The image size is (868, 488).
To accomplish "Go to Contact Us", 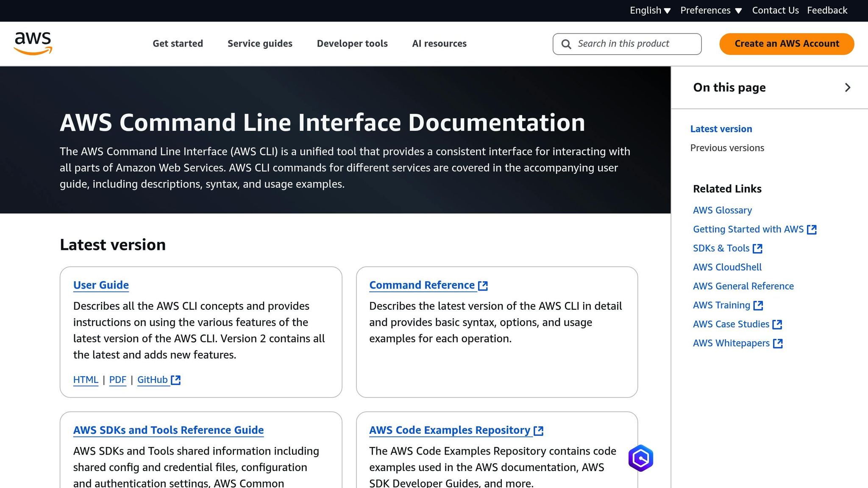I will point(775,11).
